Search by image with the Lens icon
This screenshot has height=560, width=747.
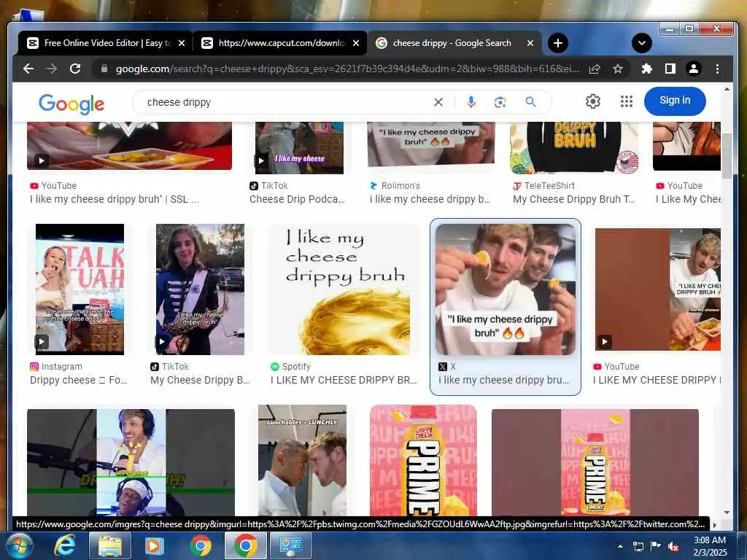(500, 102)
